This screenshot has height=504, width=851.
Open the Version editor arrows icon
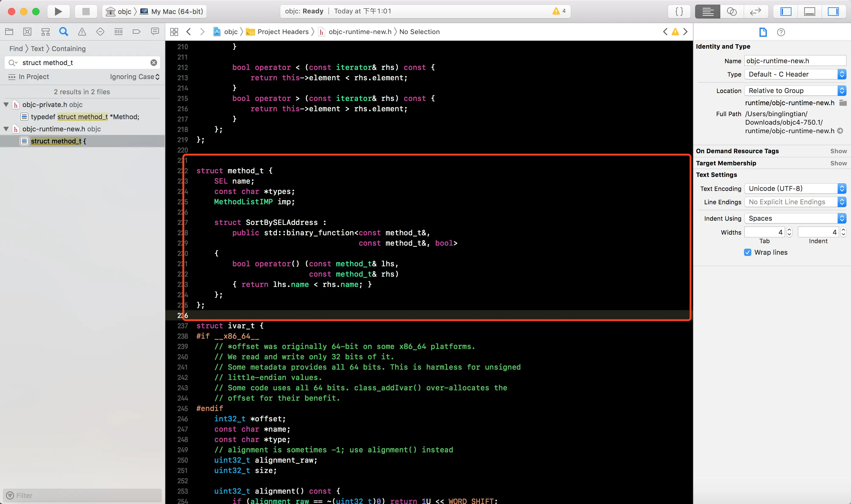755,11
